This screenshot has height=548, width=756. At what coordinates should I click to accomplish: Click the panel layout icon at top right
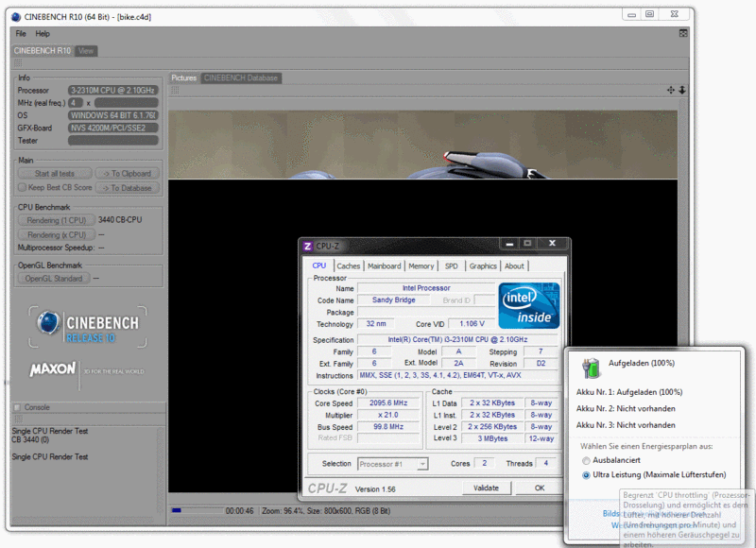tap(683, 33)
